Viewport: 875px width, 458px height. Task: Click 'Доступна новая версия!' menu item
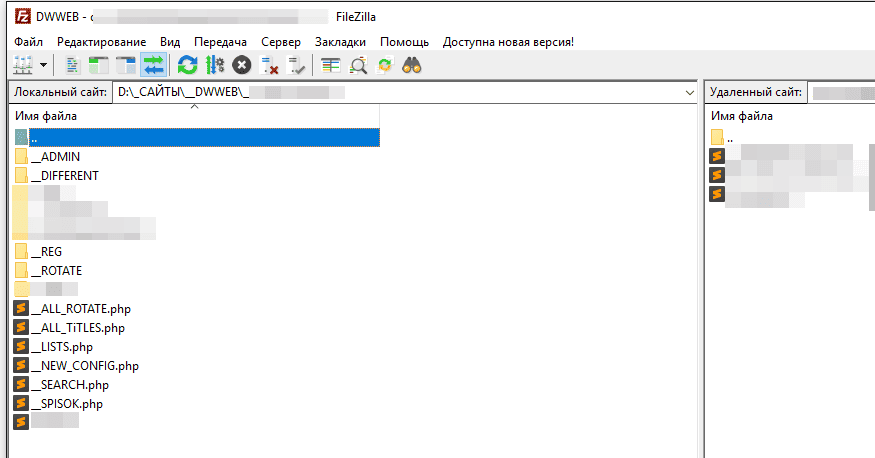tap(508, 42)
